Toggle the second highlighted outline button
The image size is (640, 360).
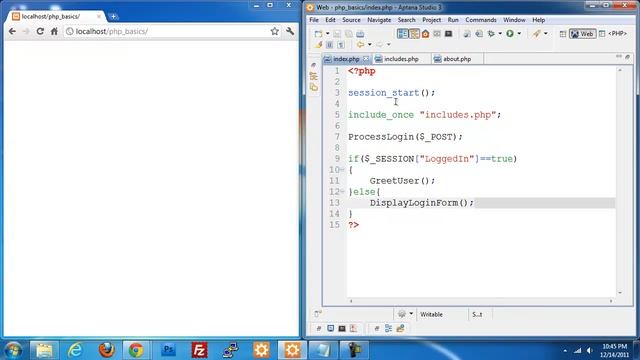point(414,34)
